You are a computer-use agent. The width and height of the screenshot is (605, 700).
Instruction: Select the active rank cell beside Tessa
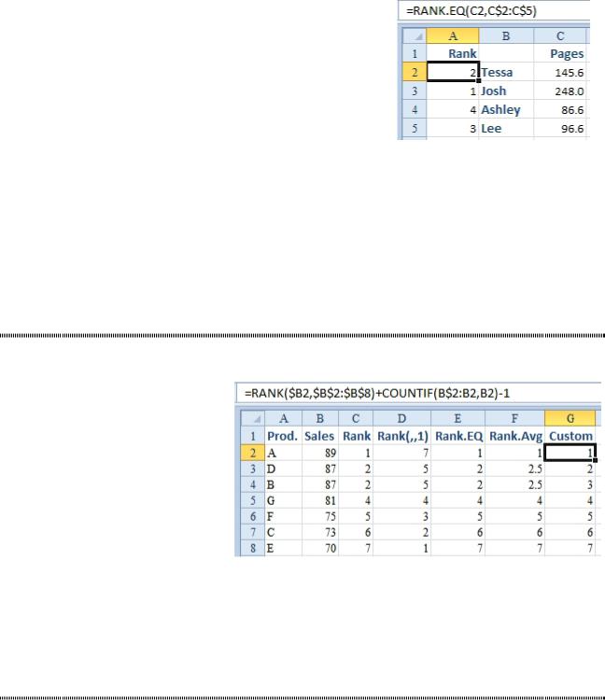(453, 72)
